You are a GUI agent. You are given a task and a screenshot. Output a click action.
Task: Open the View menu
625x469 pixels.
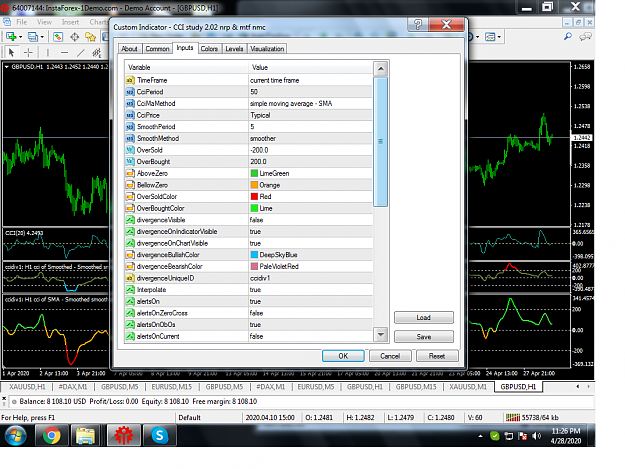tap(44, 22)
